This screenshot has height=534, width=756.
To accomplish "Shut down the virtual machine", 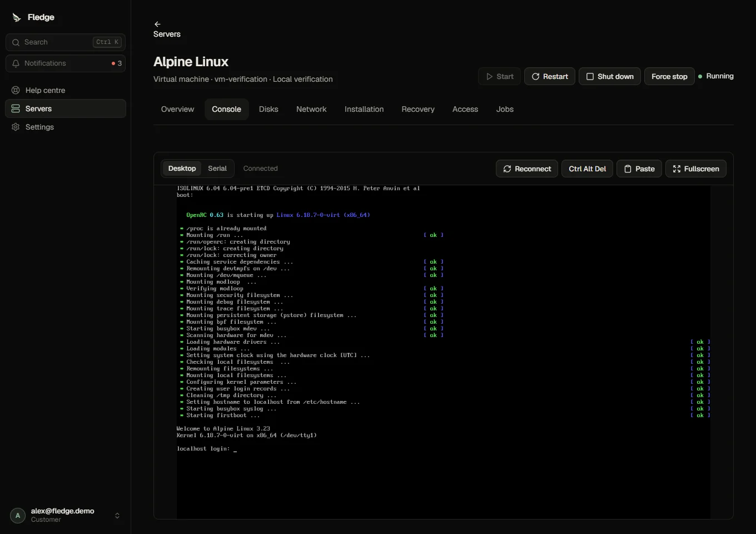I will click(x=610, y=76).
